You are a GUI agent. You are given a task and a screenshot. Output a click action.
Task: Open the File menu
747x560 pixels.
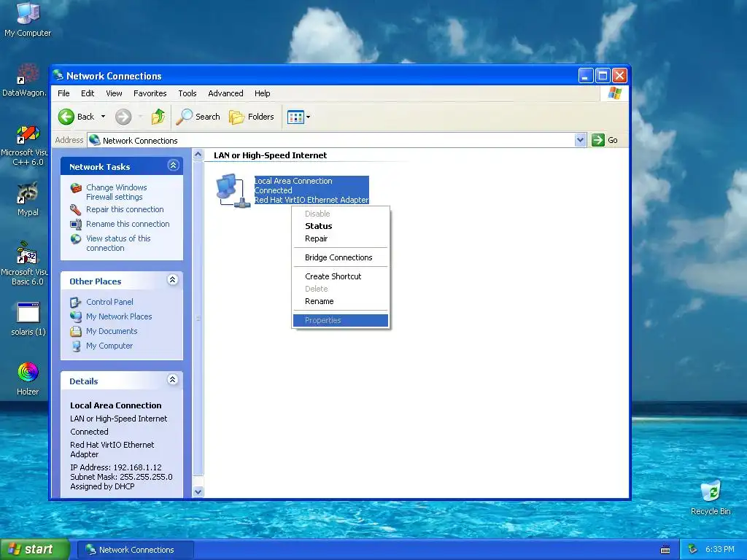[63, 93]
